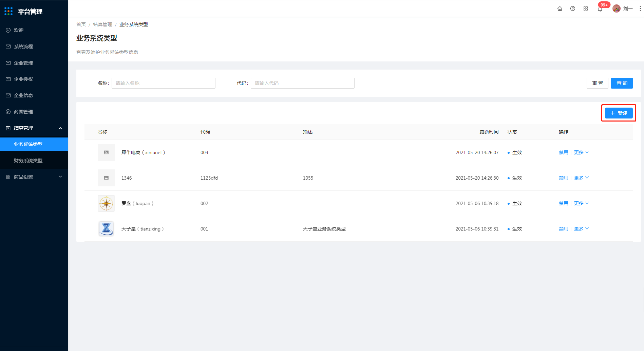Screen dimensions: 644x351
Task: Click placeholder image of 1346 row
Action: point(106,178)
